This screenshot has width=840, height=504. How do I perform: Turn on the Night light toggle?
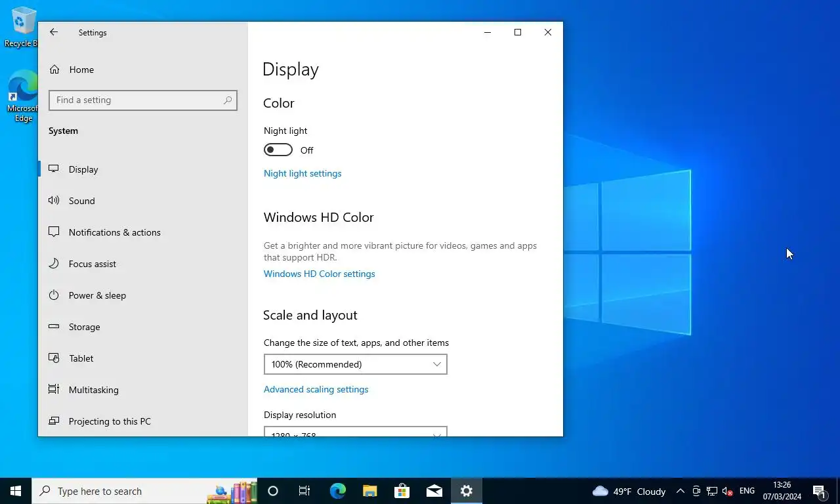pyautogui.click(x=278, y=150)
